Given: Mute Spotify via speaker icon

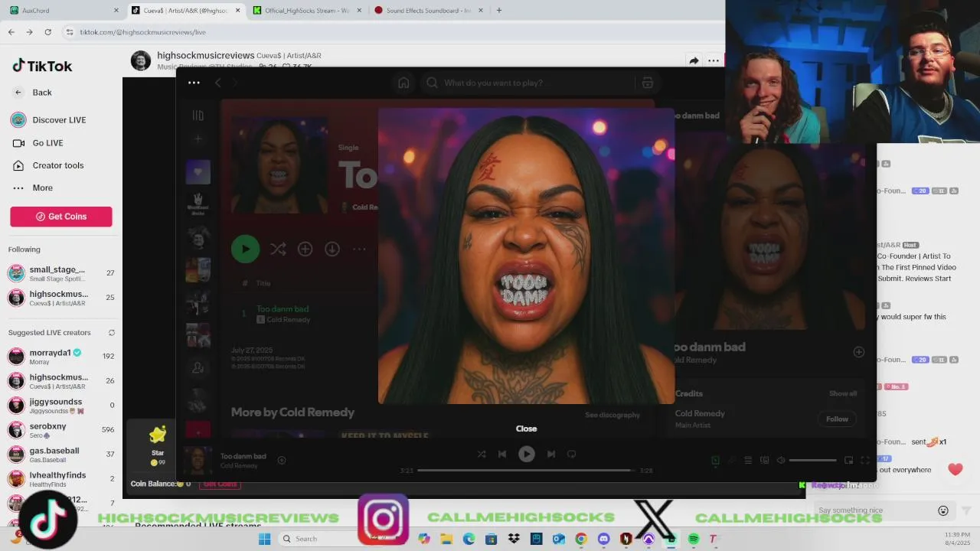Looking at the screenshot, I should point(780,460).
